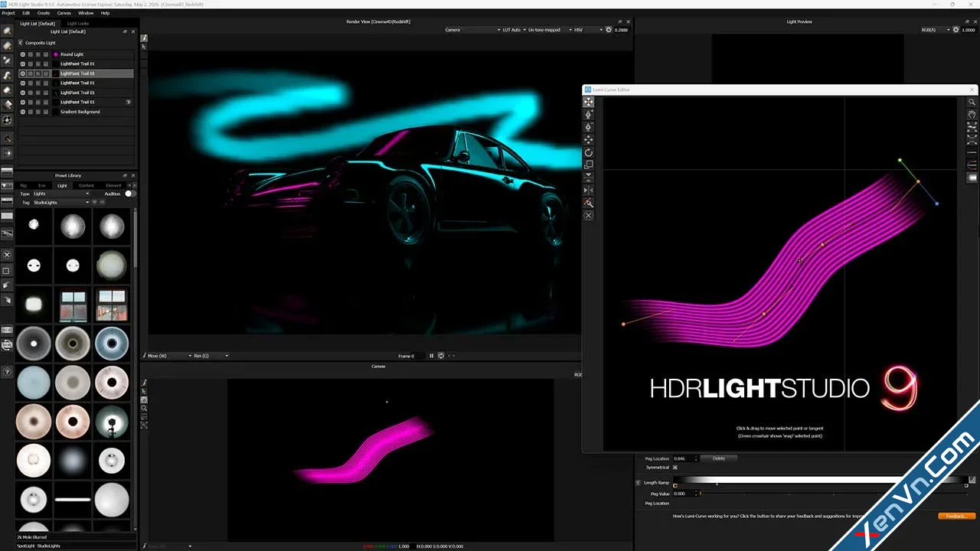The width and height of the screenshot is (980, 551).
Task: Toggle first checkbox on Round Light row
Action: [31, 54]
